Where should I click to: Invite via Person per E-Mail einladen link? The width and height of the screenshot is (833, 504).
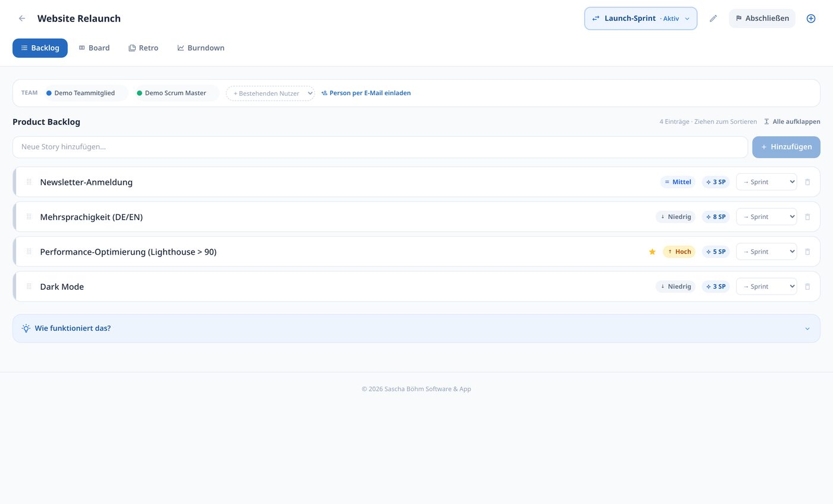(366, 93)
